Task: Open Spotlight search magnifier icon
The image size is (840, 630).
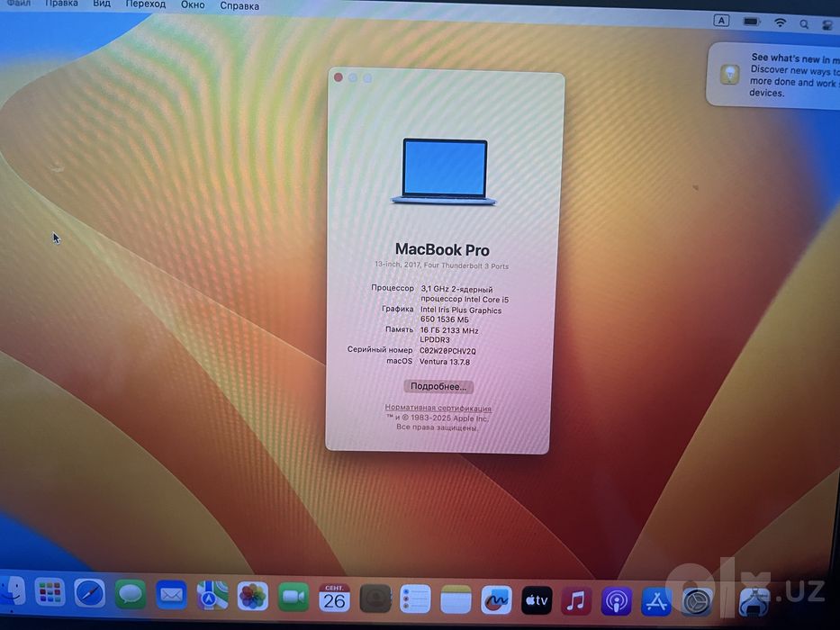Action: click(804, 24)
